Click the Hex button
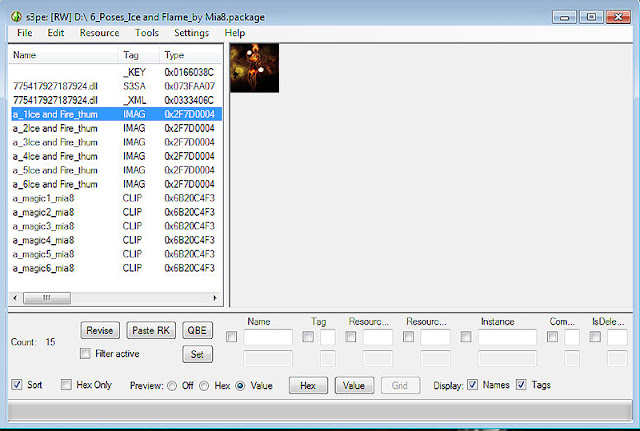Image resolution: width=640 pixels, height=431 pixels. [x=308, y=385]
